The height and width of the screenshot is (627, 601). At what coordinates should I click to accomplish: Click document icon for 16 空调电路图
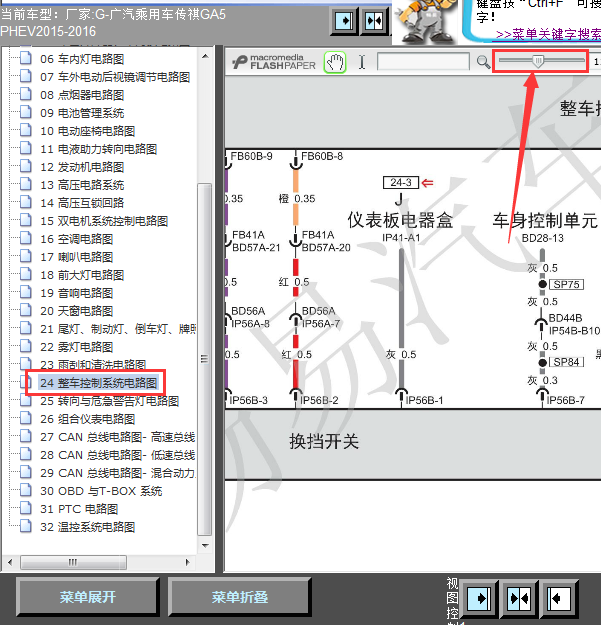26,238
